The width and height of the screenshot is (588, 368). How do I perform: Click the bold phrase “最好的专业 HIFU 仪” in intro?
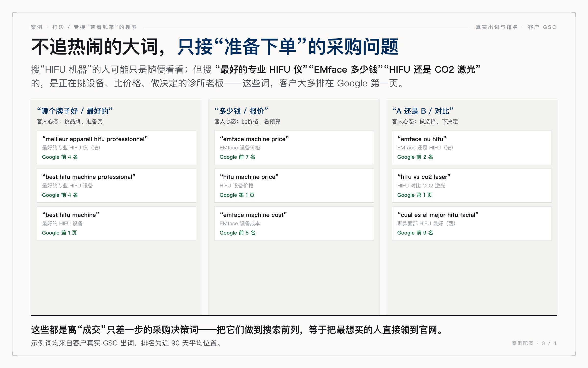tap(261, 69)
